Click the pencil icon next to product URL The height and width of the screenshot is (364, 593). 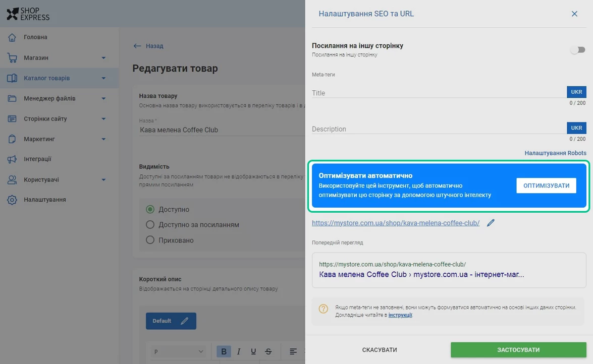coord(491,223)
